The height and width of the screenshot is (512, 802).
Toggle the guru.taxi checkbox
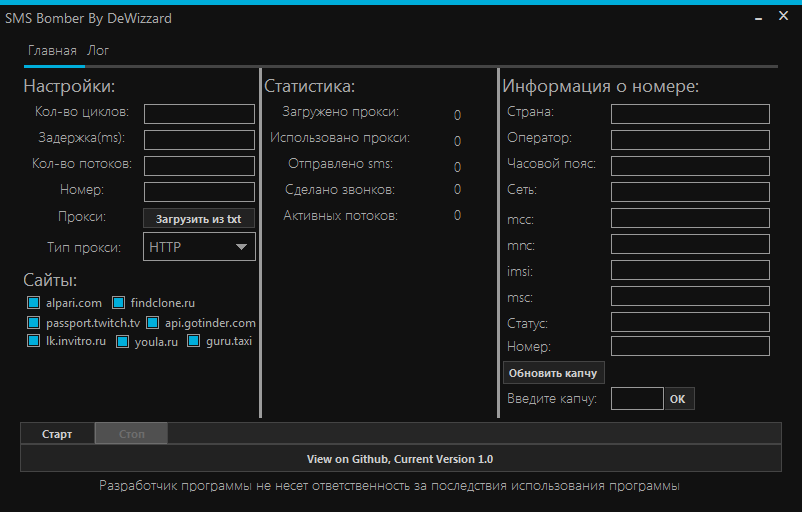194,342
